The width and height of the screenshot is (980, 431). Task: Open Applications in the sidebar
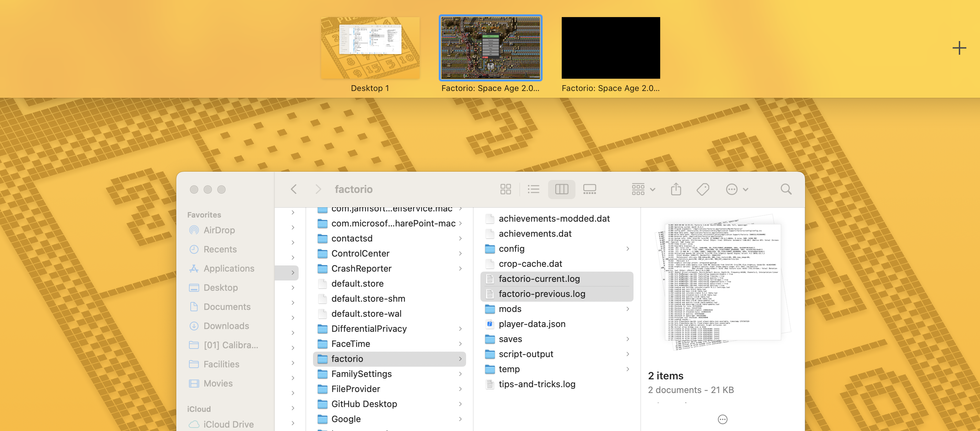point(222,269)
